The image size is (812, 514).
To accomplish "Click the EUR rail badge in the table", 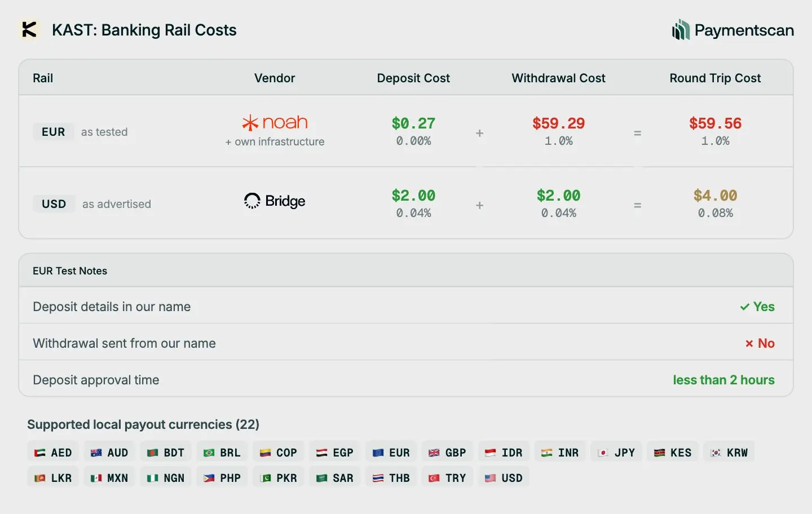I will (54, 132).
